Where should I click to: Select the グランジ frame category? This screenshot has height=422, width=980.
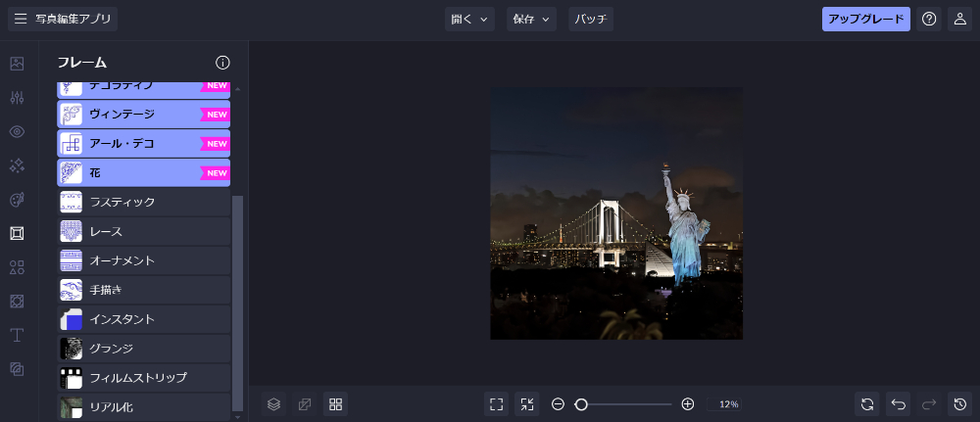(144, 349)
